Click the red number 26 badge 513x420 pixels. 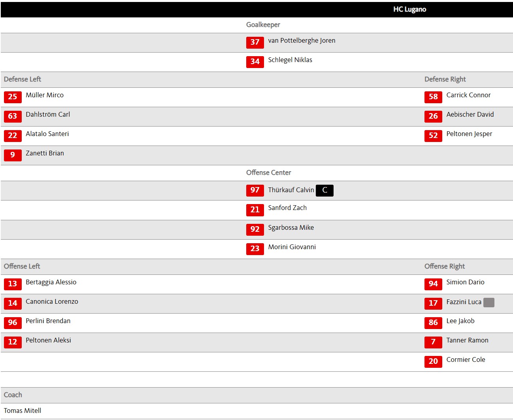433,116
